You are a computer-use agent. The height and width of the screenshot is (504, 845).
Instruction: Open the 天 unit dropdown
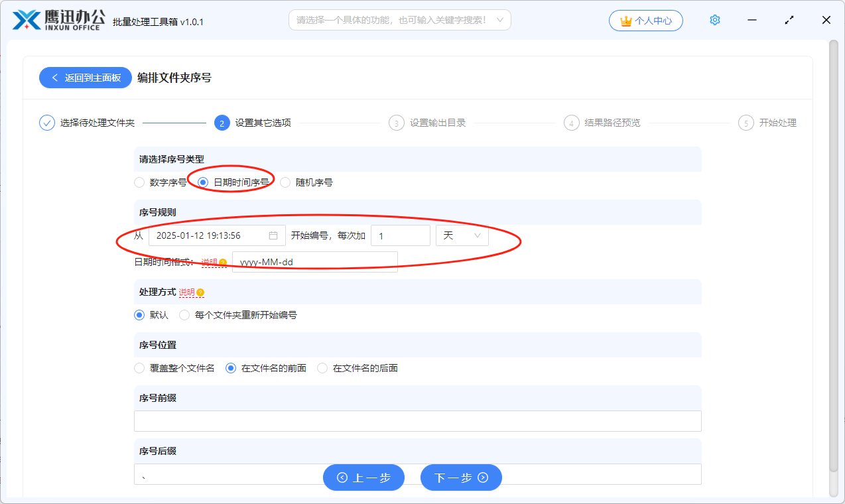click(462, 235)
